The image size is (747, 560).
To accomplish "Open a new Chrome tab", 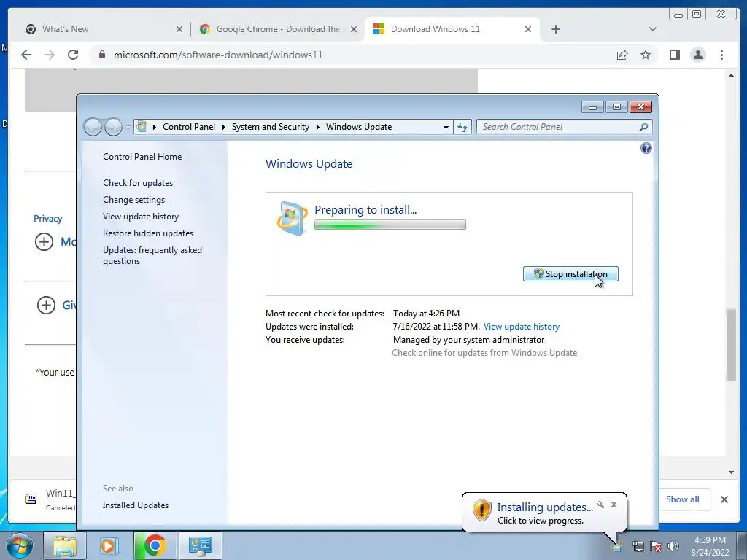I will [555, 29].
